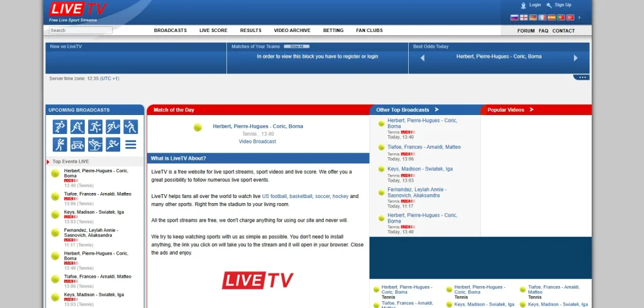
Task: Follow the hockey text link
Action: pos(340,196)
